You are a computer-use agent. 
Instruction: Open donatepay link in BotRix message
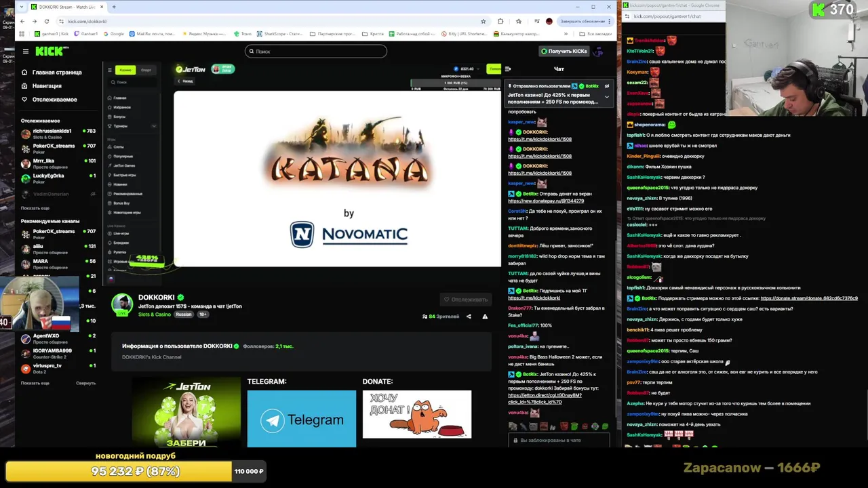pos(546,201)
